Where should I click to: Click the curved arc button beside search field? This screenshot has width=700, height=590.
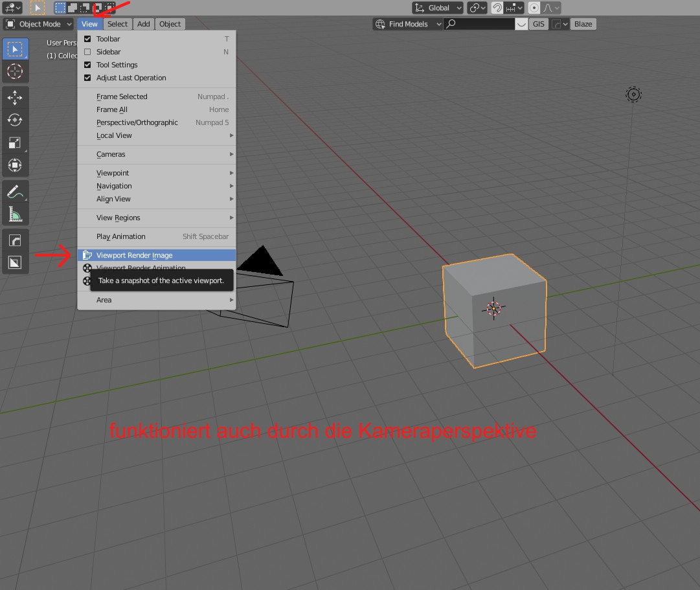click(521, 24)
